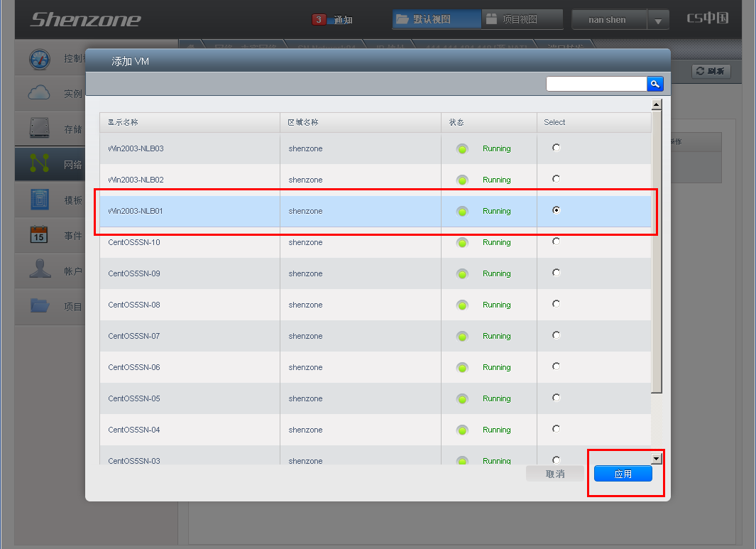The height and width of the screenshot is (549, 756).
Task: Open the Events calendar icon
Action: coord(40,235)
